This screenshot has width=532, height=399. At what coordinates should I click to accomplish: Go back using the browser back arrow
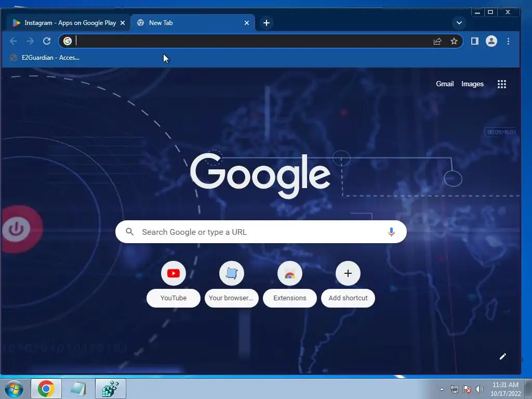coord(14,41)
